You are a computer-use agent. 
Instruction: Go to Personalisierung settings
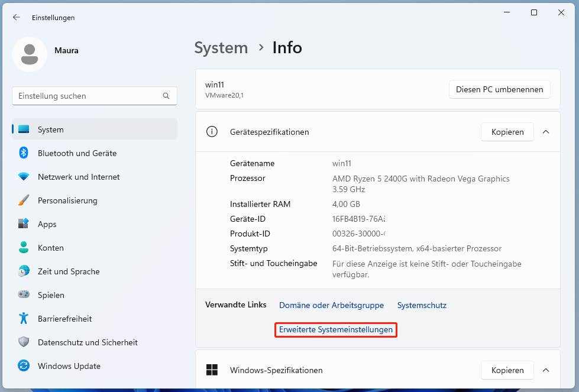click(95, 200)
